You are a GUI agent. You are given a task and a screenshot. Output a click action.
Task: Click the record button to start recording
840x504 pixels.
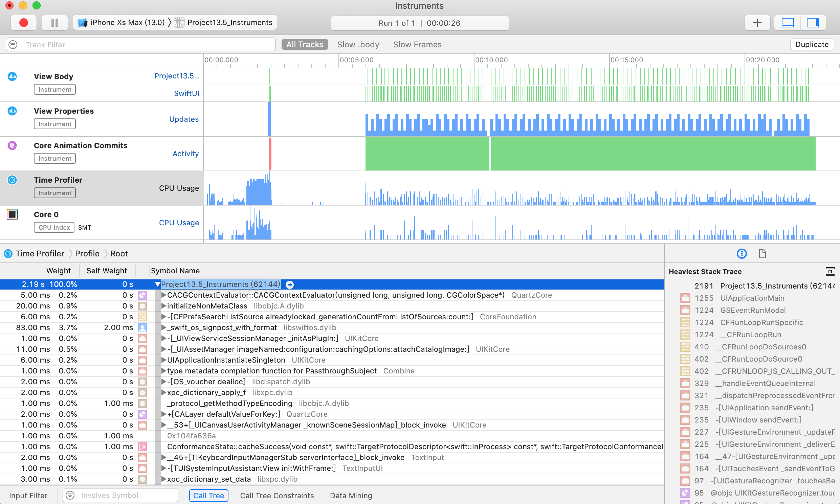pos(22,22)
